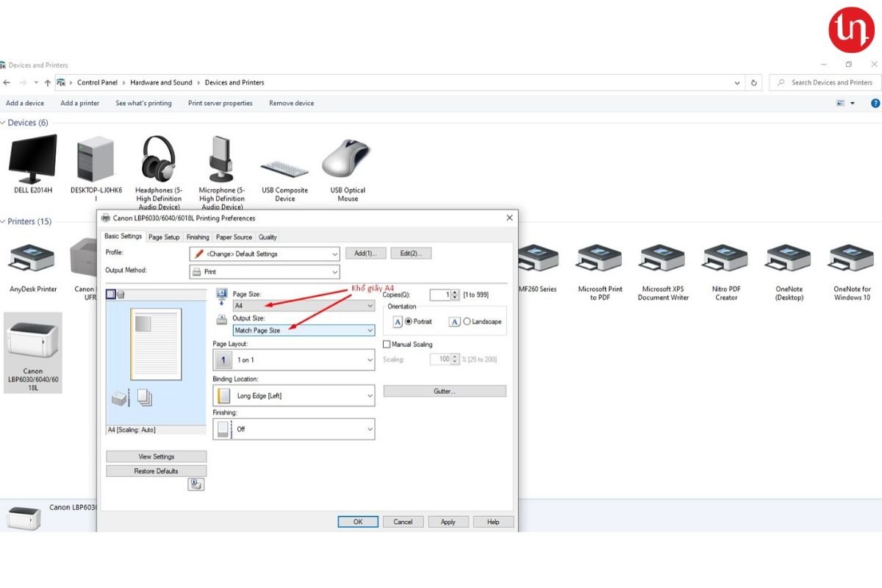This screenshot has width=882, height=588.
Task: Select the Canon LBP6030/6040/6018L printer icon
Action: point(33,353)
